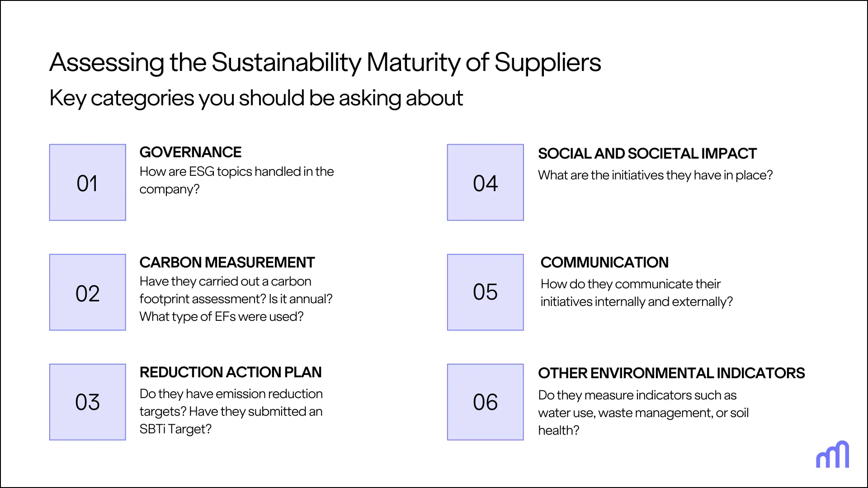Click the CARBON MEASUREMENT heading
The image size is (868, 488).
[227, 263]
